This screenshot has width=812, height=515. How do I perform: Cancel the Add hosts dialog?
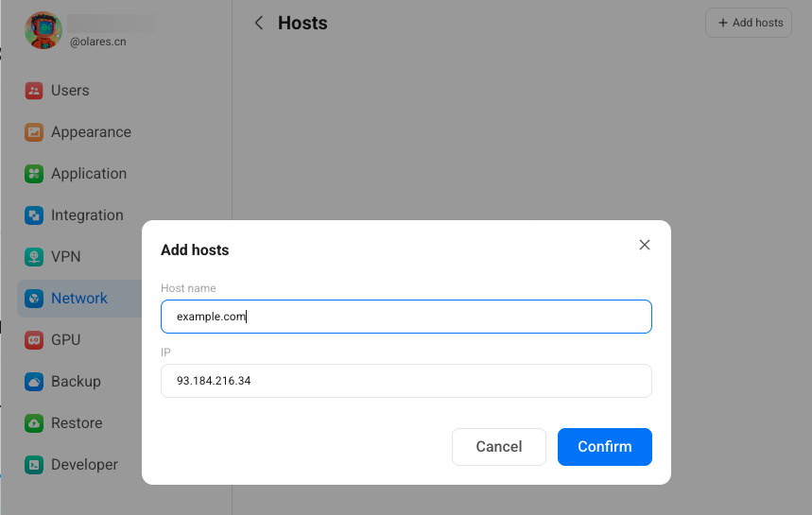tap(498, 447)
